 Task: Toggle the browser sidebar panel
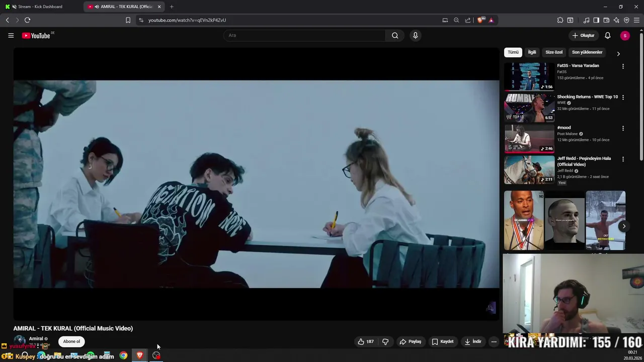(596, 20)
